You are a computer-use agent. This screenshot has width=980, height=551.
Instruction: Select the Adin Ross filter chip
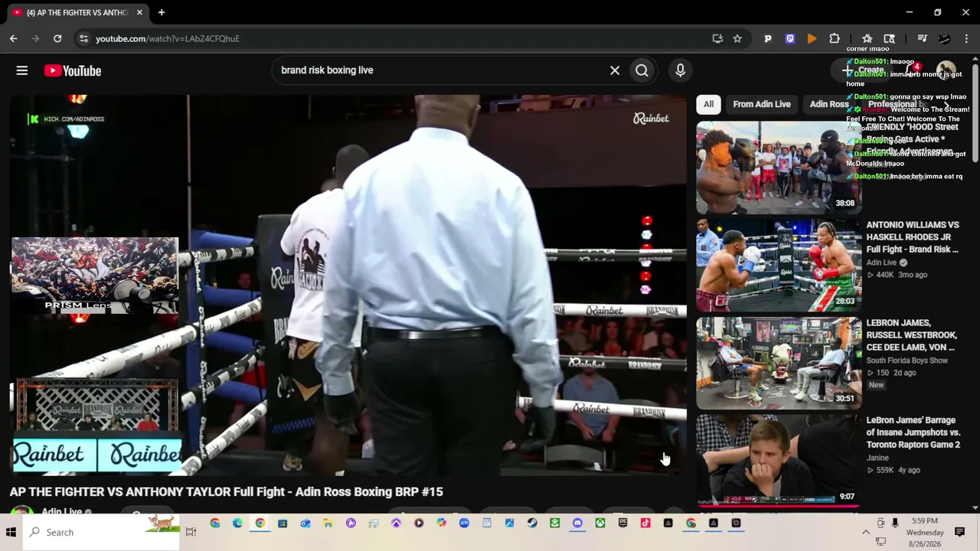829,104
